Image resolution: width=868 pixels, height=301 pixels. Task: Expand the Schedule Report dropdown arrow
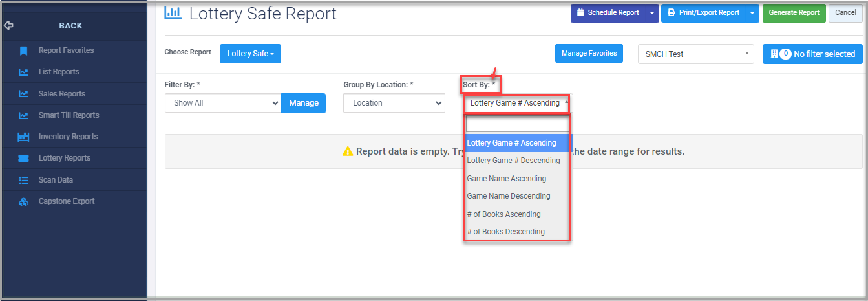(x=652, y=12)
